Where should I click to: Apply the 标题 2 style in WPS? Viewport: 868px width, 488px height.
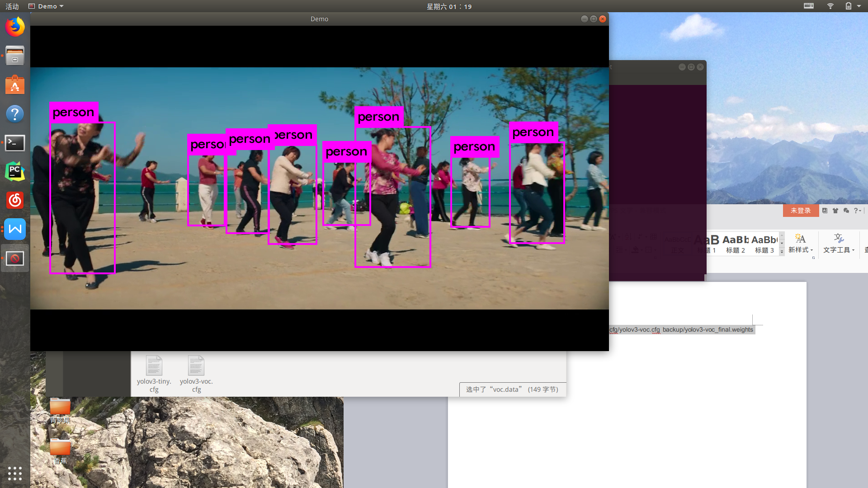pyautogui.click(x=736, y=244)
